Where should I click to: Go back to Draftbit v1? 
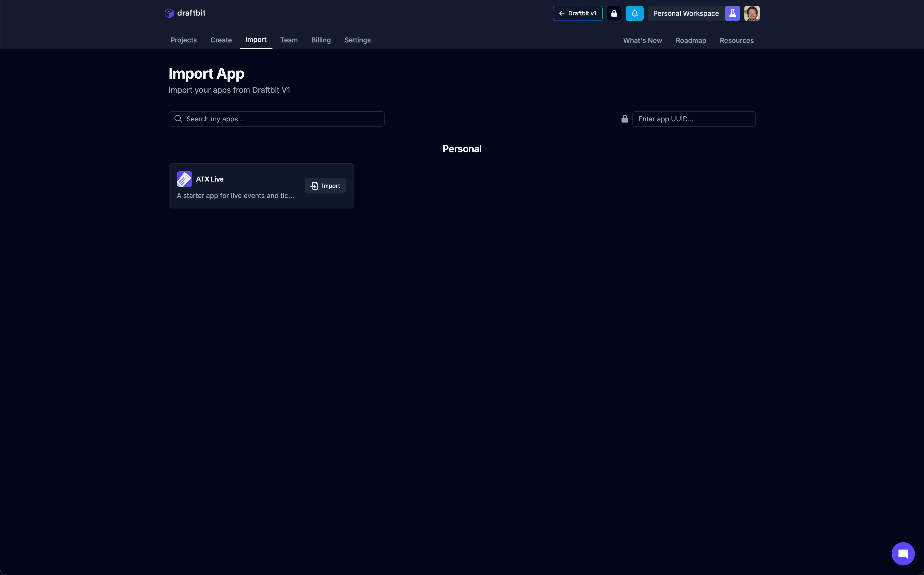(x=577, y=13)
